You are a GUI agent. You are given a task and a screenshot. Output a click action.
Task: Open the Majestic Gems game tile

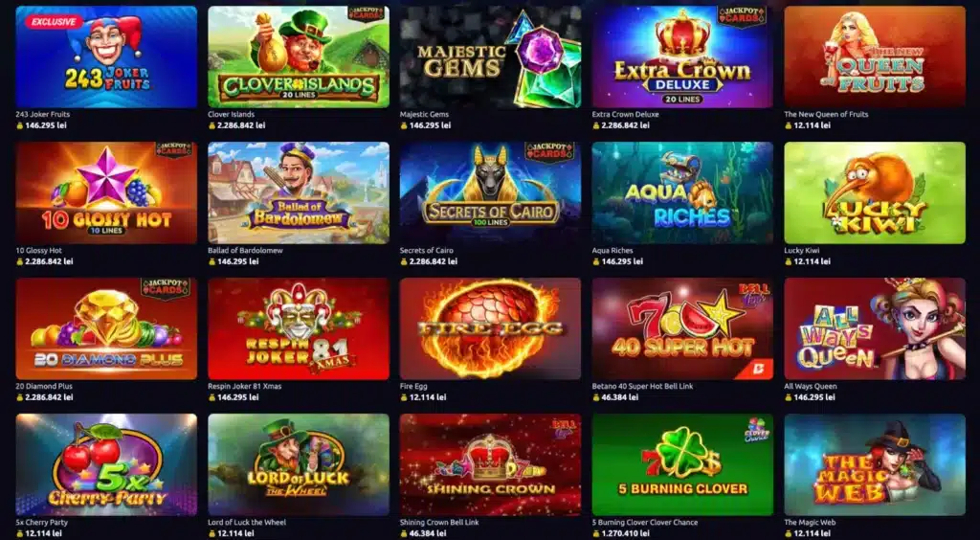point(491,56)
